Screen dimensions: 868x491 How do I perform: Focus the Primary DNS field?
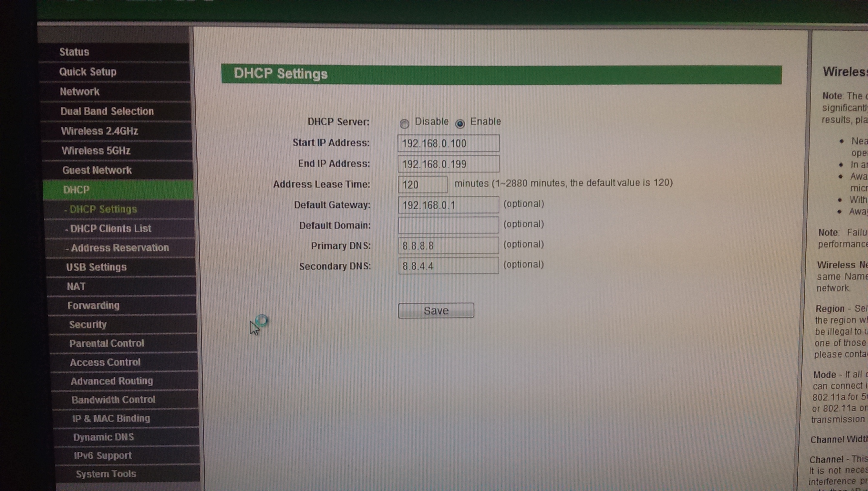448,245
